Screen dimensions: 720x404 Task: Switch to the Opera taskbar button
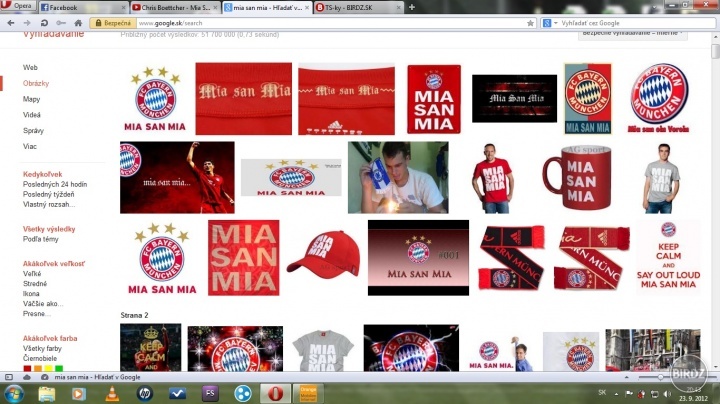pos(276,394)
